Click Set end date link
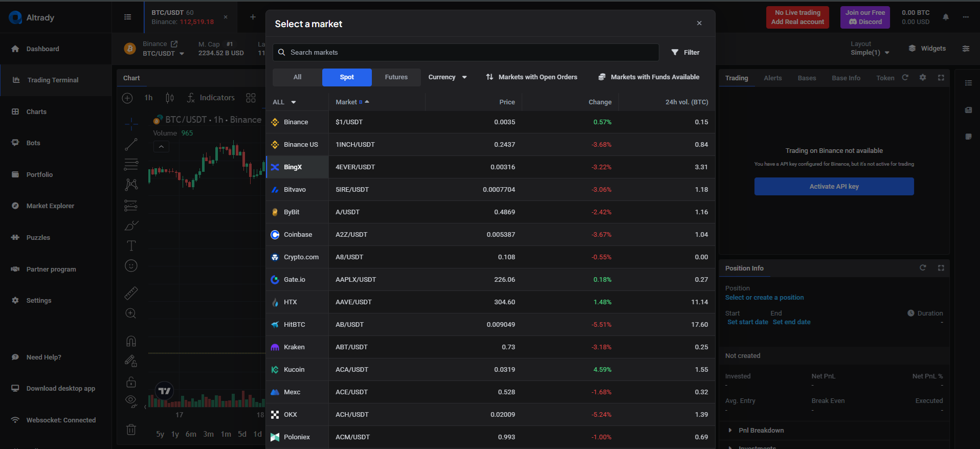Screen dimensions: 980x449 791,322
